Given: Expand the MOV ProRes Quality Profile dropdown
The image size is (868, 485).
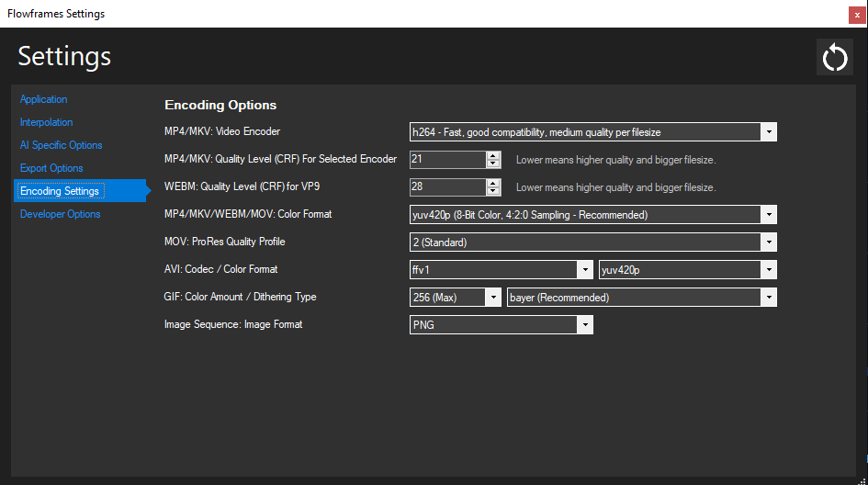Looking at the screenshot, I should point(592,242).
